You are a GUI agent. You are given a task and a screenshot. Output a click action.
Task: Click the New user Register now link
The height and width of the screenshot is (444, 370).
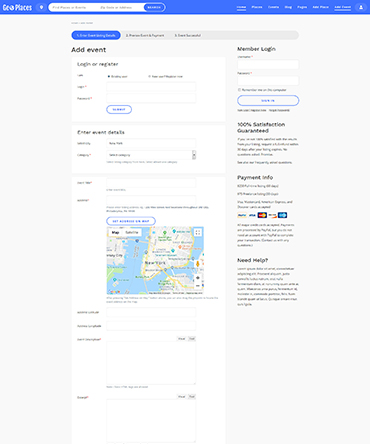point(252,110)
